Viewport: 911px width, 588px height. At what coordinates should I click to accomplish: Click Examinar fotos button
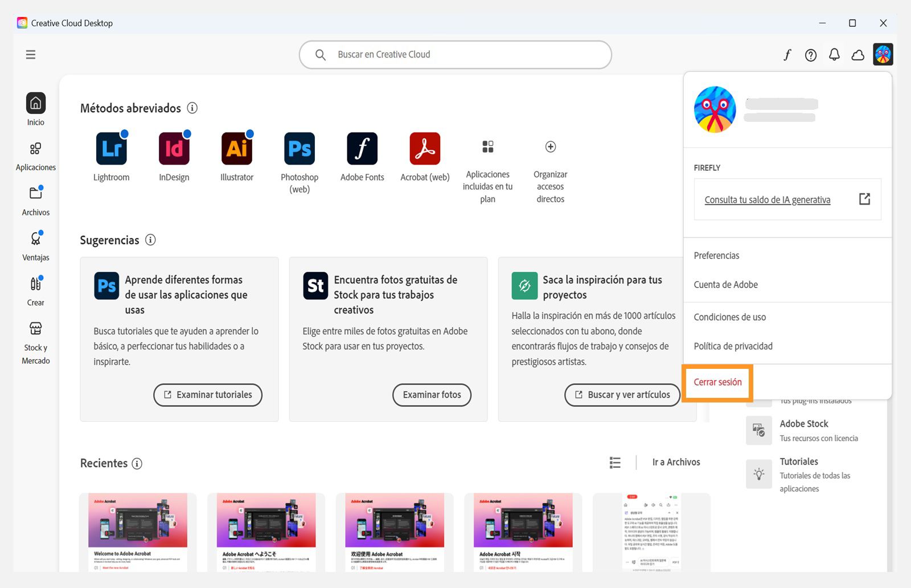pyautogui.click(x=432, y=395)
